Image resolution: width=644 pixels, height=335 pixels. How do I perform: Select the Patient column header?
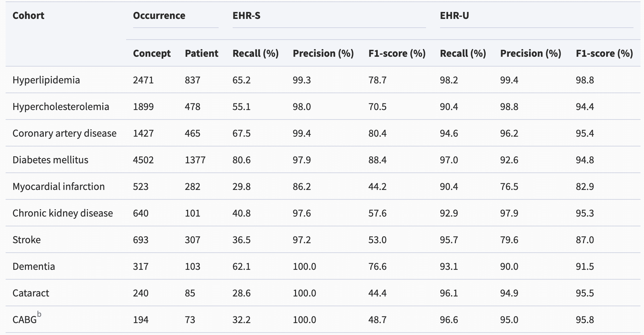[201, 53]
